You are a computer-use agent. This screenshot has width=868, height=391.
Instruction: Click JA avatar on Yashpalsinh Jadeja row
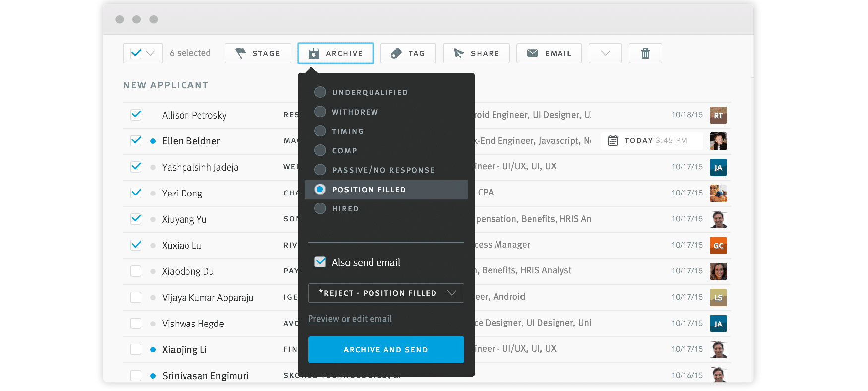(718, 167)
